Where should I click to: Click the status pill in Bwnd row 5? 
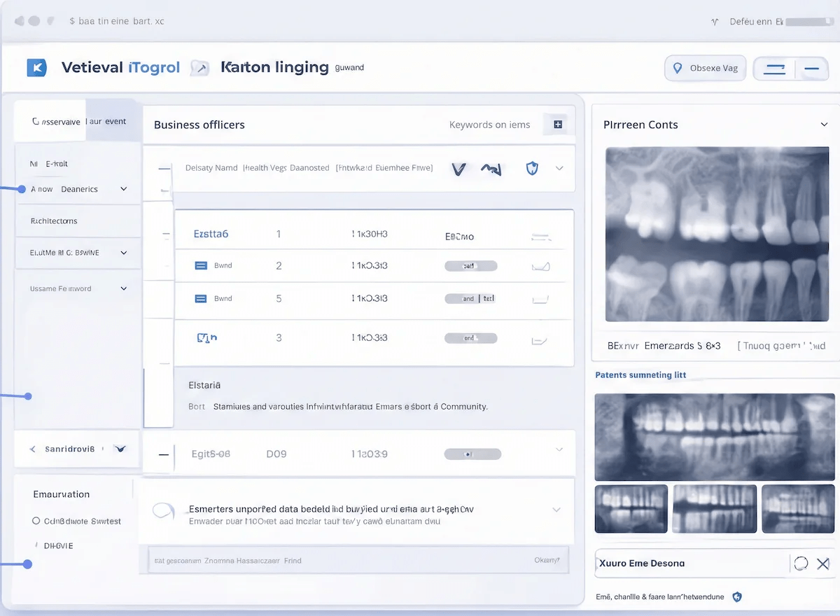(471, 298)
